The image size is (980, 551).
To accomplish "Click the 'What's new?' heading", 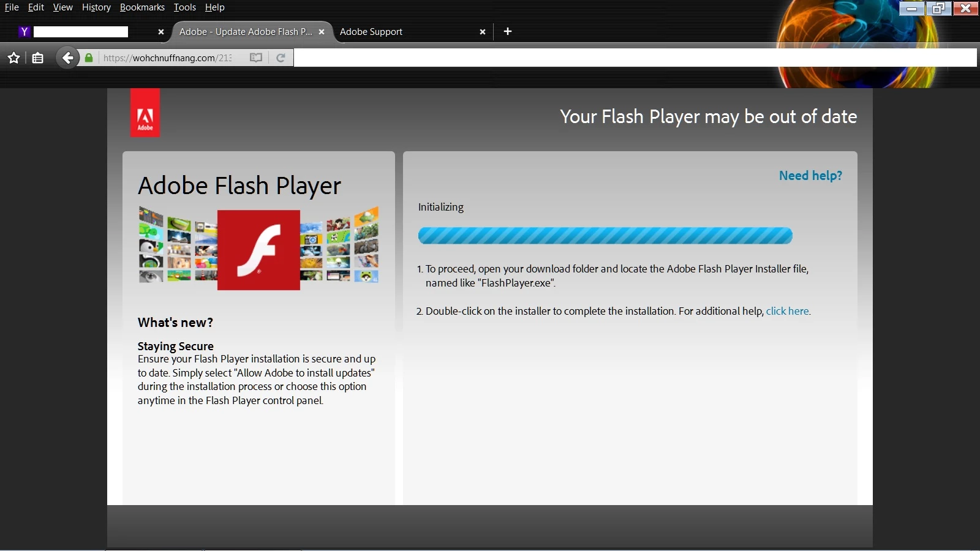I will pos(175,323).
